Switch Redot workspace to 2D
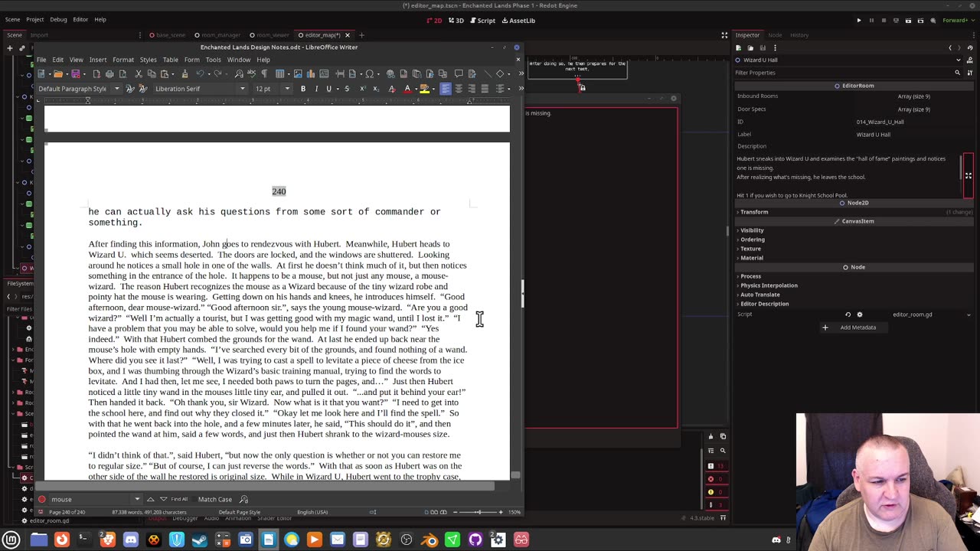This screenshot has height=551, width=980. pyautogui.click(x=434, y=21)
